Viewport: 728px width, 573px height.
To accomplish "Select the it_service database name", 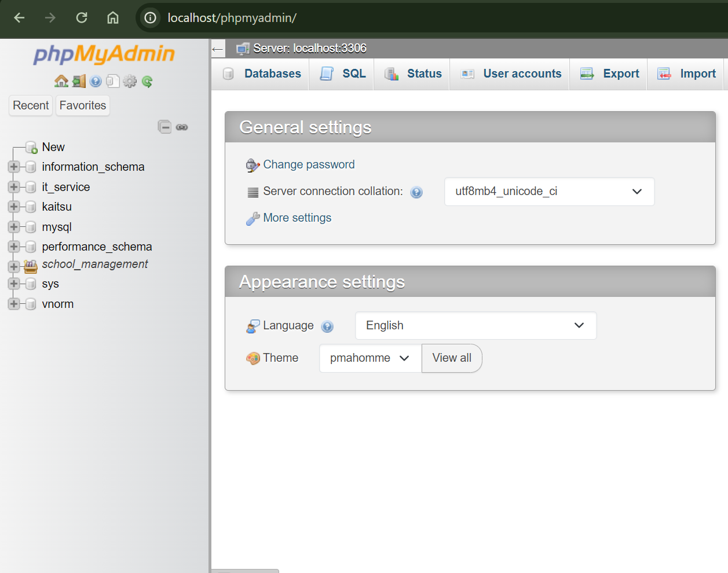I will point(66,187).
